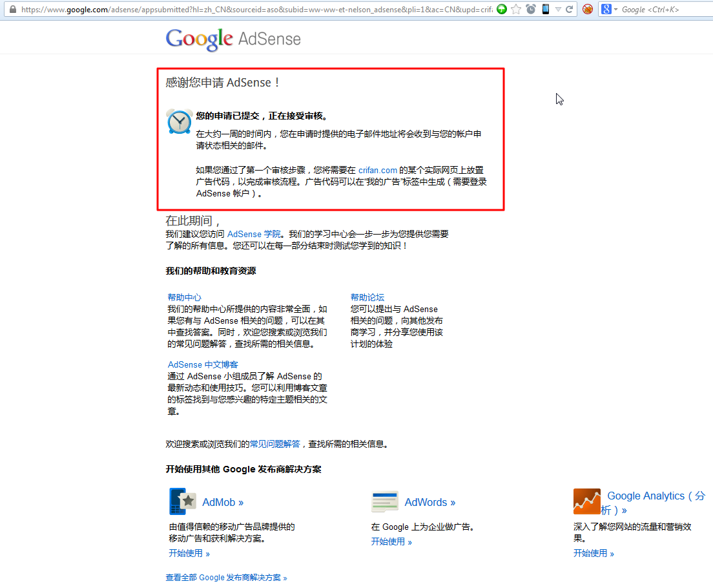This screenshot has width=713, height=588.
Task: Bookmark this page with the star icon
Action: [x=516, y=9]
